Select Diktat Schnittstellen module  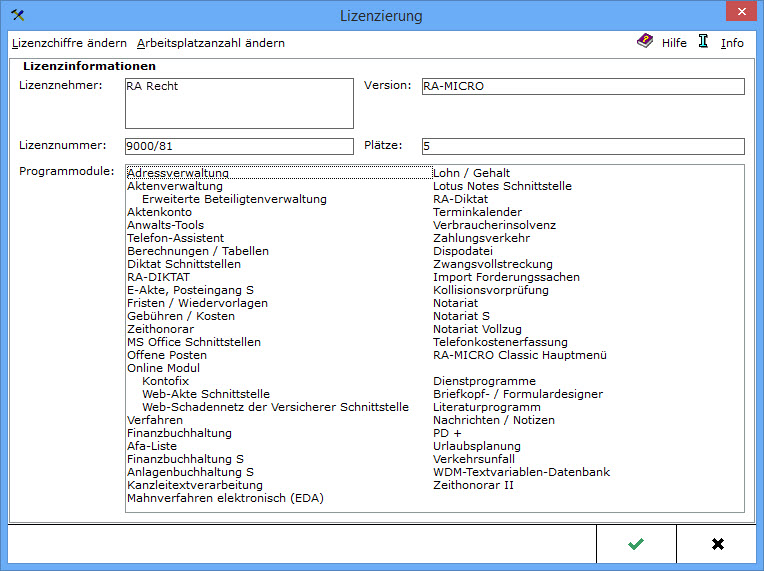point(184,264)
